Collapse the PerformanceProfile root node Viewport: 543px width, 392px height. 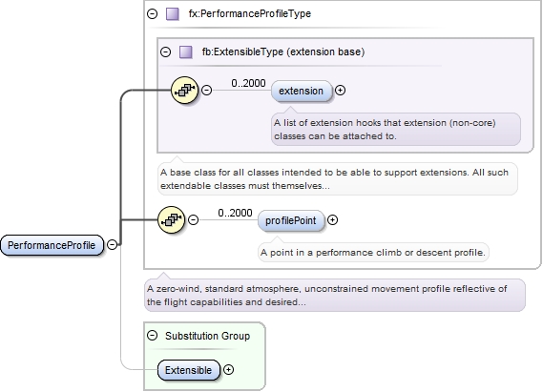click(x=112, y=244)
